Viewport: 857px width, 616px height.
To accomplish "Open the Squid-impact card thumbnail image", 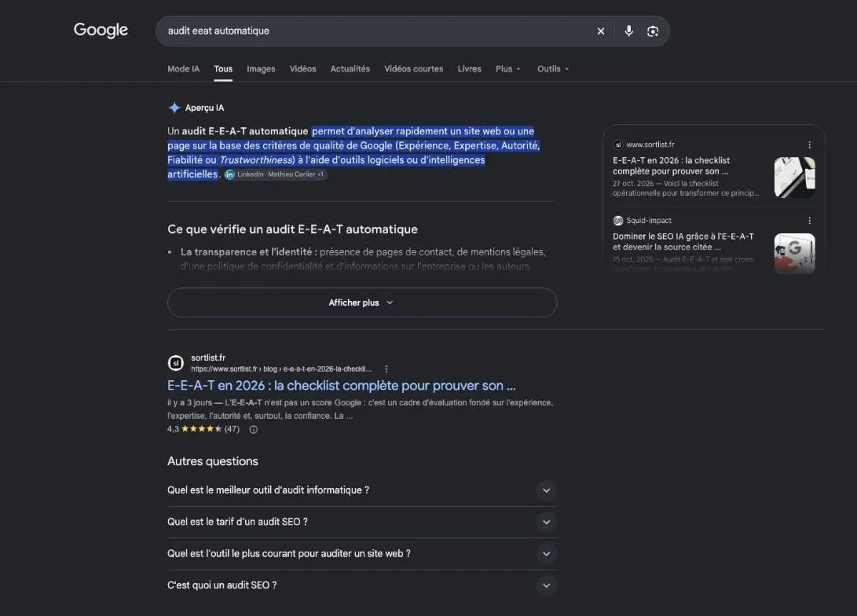I will (795, 254).
